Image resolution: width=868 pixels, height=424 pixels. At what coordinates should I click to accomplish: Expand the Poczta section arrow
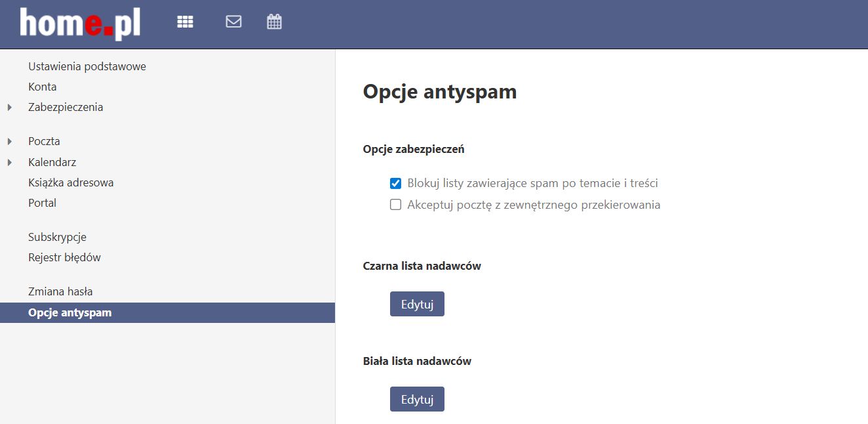[10, 142]
